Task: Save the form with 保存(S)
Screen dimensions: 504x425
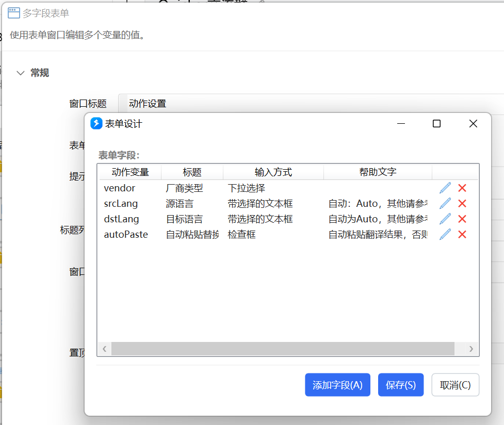Action: (x=401, y=385)
